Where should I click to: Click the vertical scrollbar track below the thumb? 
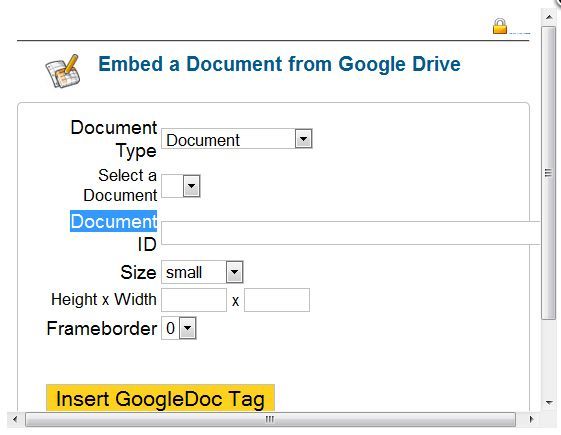[x=548, y=358]
